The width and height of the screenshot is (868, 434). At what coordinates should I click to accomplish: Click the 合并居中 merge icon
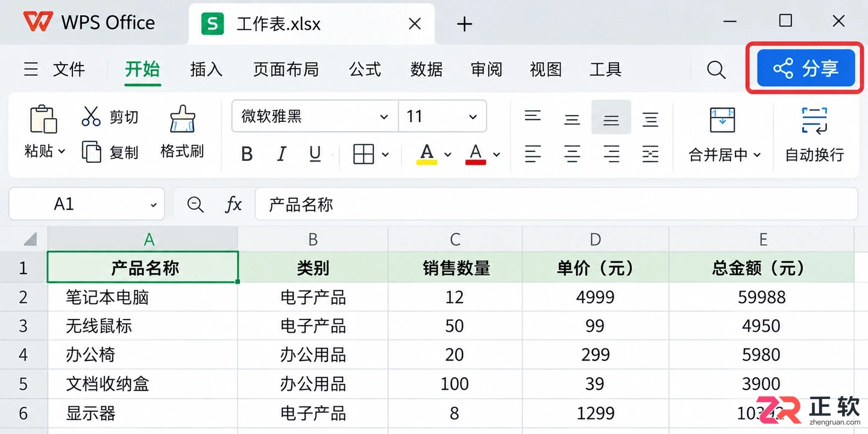click(x=722, y=120)
